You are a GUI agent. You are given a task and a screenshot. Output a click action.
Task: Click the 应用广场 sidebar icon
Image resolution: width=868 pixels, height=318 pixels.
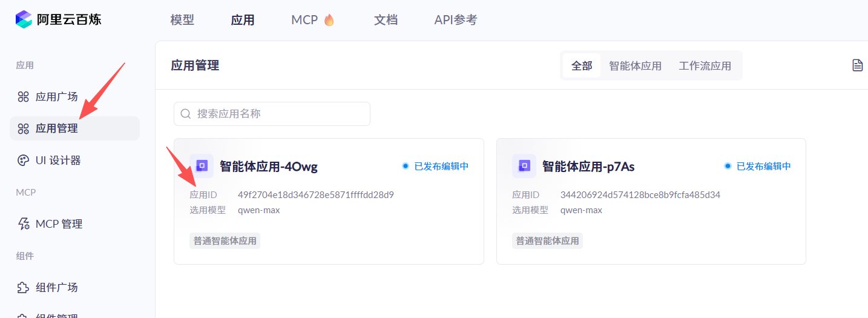point(23,96)
